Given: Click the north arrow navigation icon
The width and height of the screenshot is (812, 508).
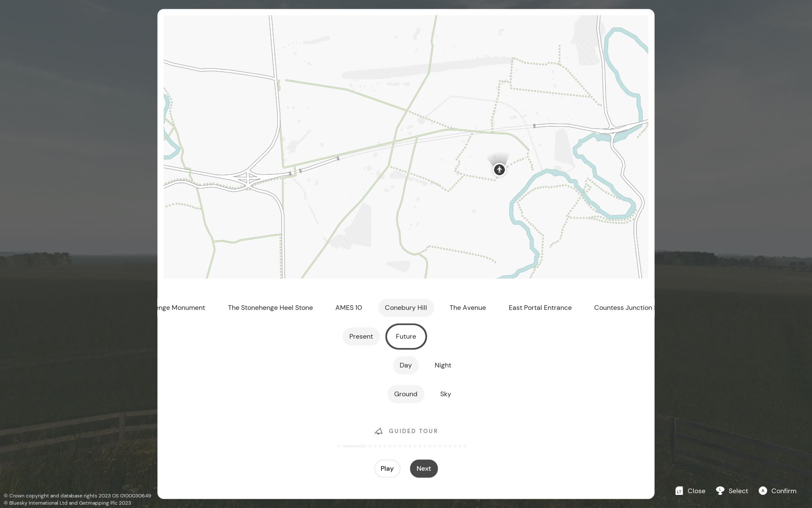Looking at the screenshot, I should coord(499,170).
